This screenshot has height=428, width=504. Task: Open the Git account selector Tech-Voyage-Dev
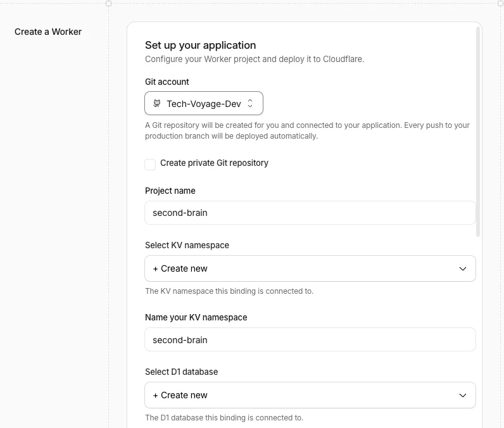(x=204, y=103)
